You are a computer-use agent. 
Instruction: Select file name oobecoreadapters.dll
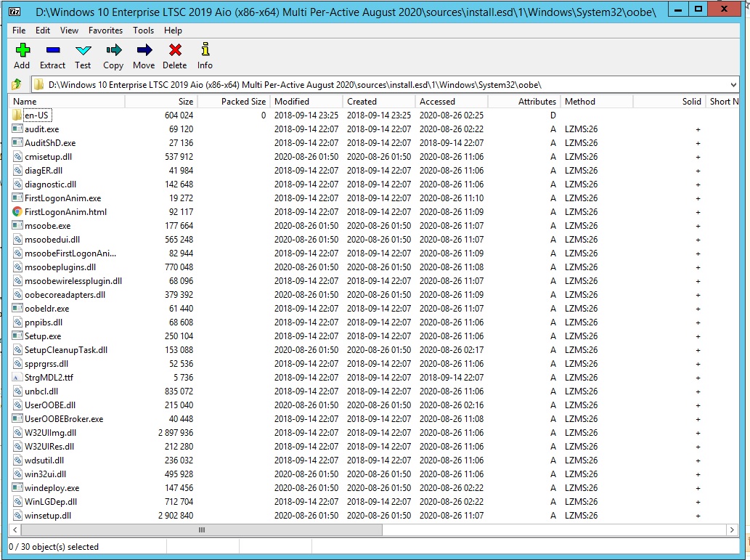point(65,295)
